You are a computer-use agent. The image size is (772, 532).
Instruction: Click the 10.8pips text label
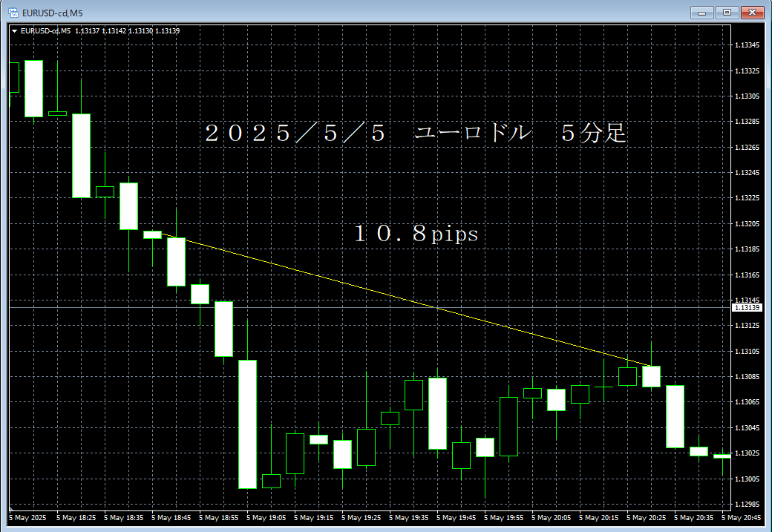[416, 234]
